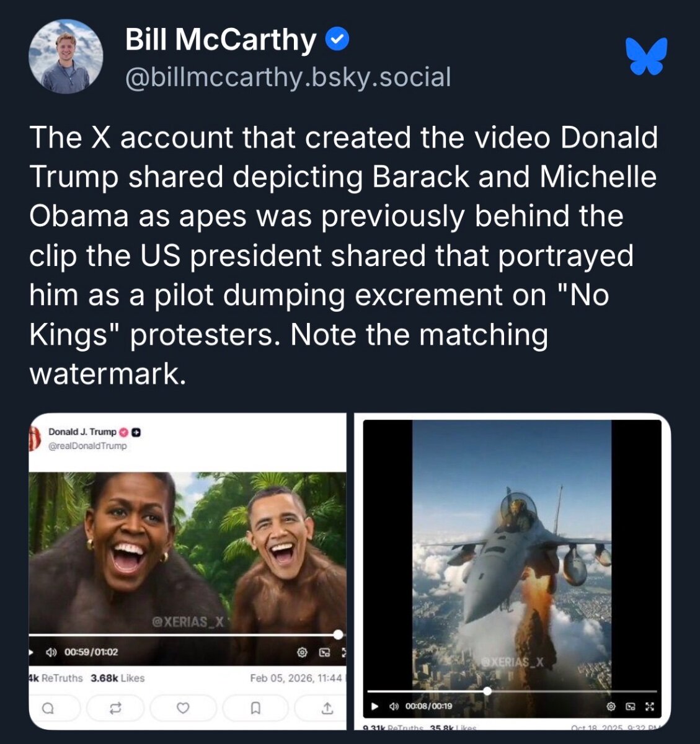The height and width of the screenshot is (744, 700).
Task: Click the Bill McCarthy display name
Action: [x=221, y=40]
